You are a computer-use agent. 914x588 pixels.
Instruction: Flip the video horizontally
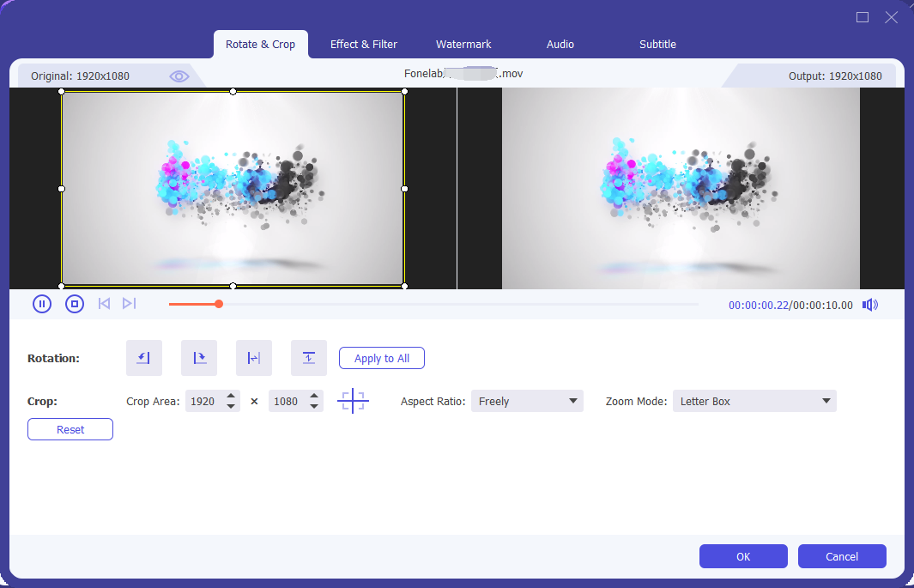253,358
